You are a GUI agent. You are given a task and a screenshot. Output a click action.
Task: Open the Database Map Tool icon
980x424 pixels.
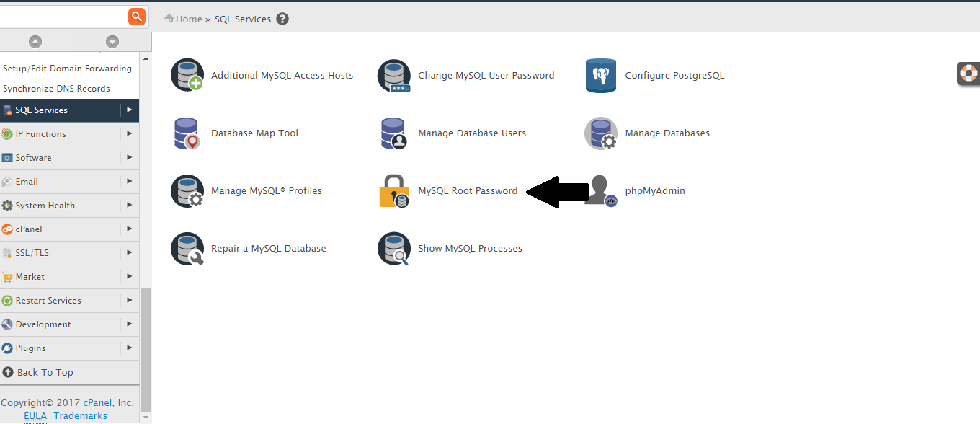187,133
